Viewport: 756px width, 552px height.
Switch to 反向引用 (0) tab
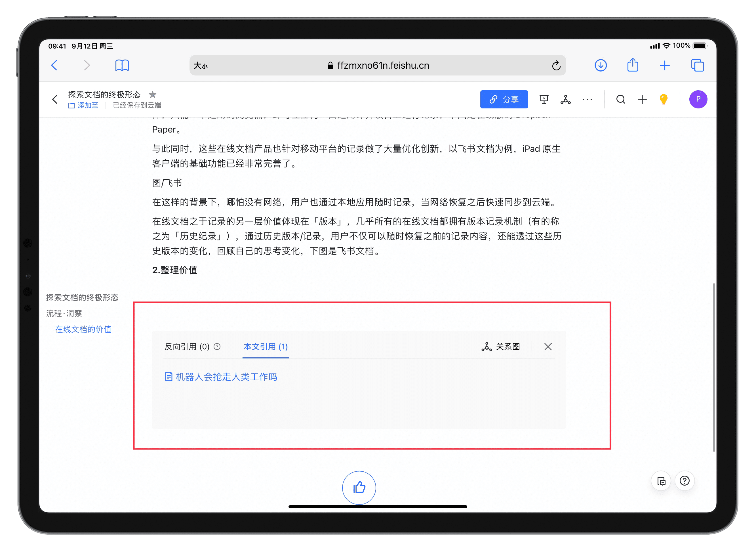(x=187, y=347)
